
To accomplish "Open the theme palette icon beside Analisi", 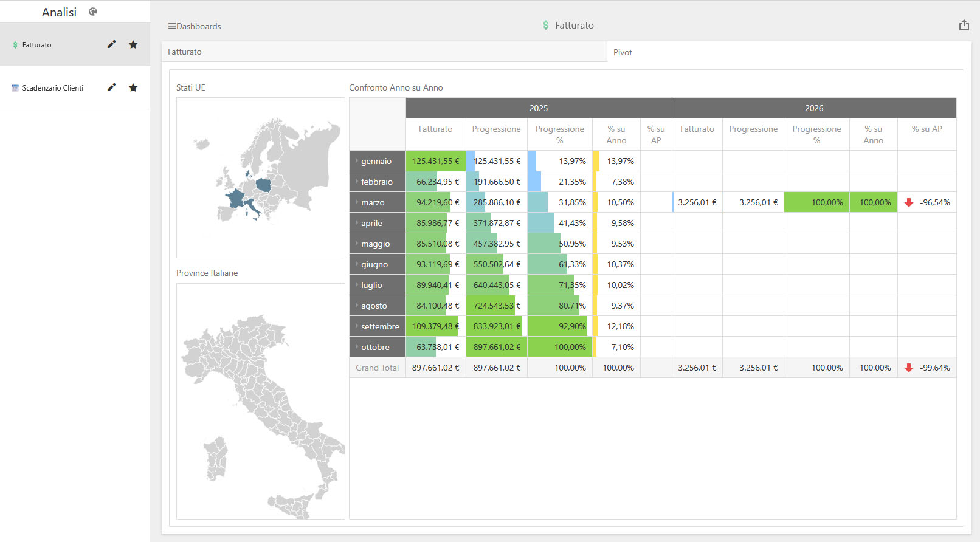I will click(93, 12).
